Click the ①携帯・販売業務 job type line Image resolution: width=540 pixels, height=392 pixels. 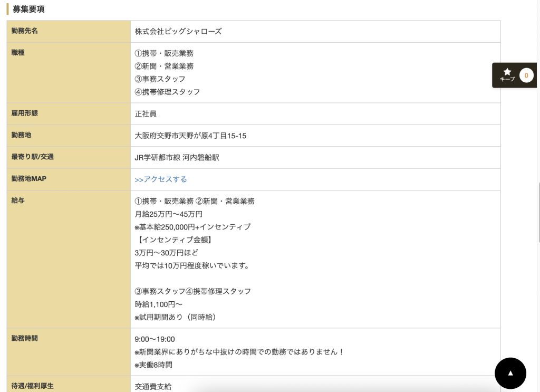click(164, 53)
